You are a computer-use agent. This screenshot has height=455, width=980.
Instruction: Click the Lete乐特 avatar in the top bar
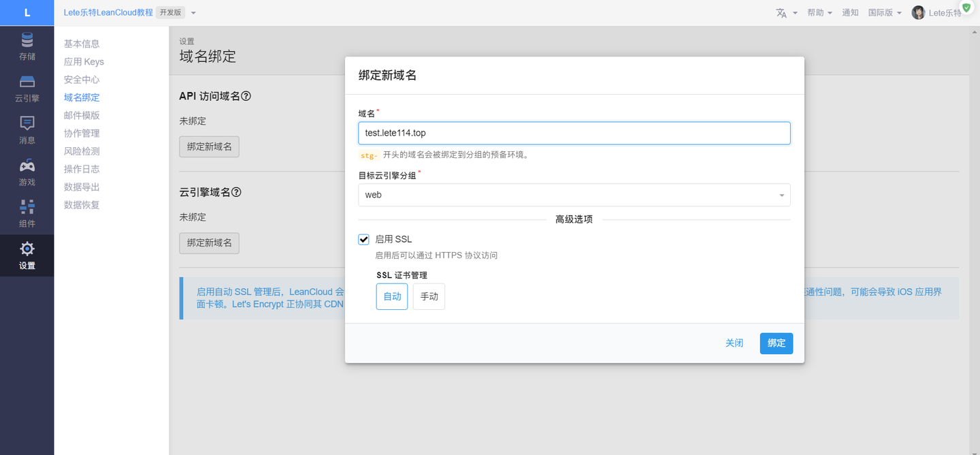click(x=918, y=12)
